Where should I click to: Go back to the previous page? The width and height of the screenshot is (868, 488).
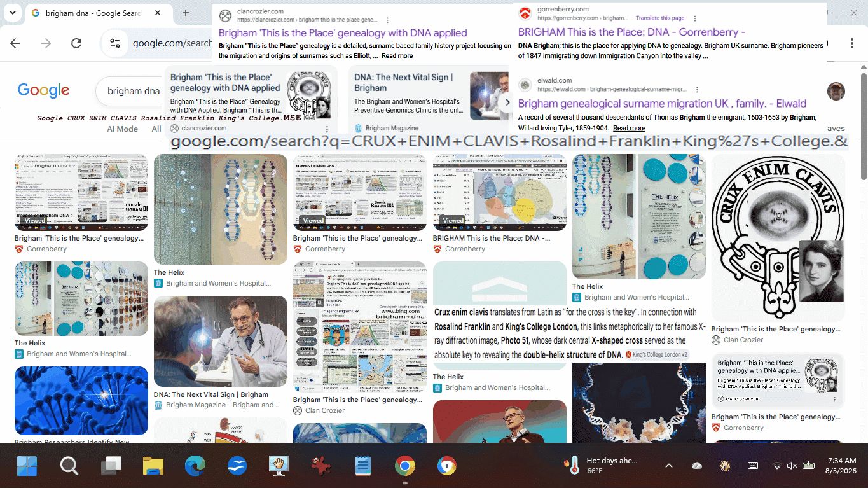[x=15, y=43]
